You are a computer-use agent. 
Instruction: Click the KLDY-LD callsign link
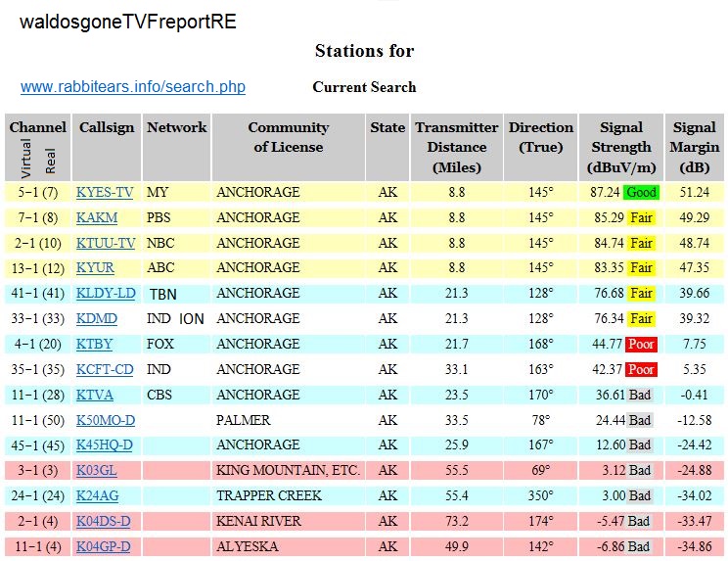click(106, 293)
